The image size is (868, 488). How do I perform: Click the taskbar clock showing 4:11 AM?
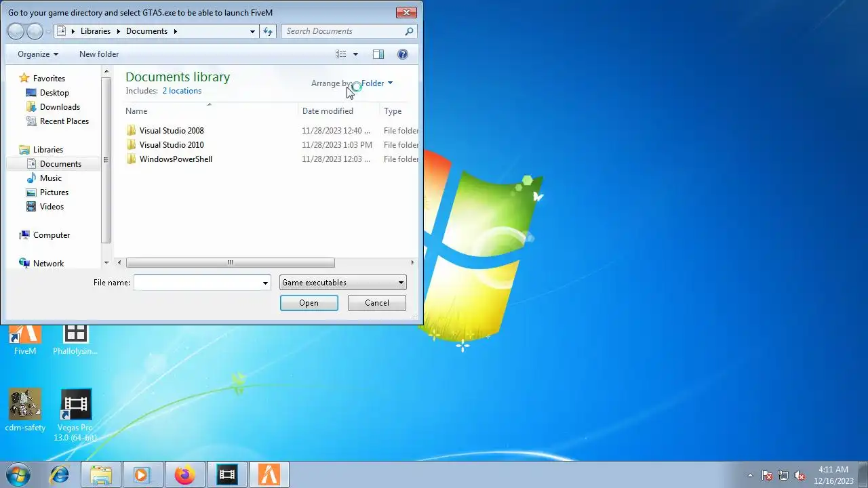(833, 475)
